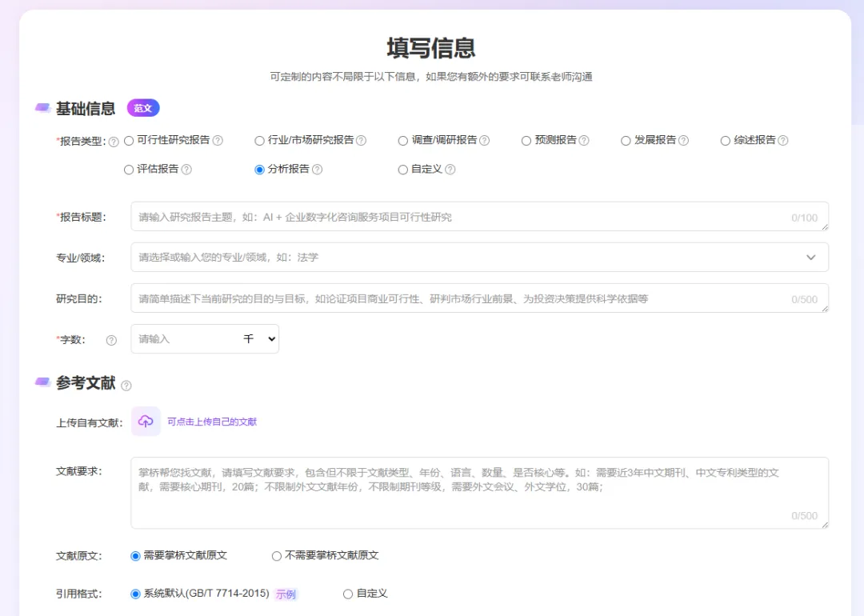The height and width of the screenshot is (616, 864).
Task: Click help icon beside 发展报告
Action: click(683, 141)
